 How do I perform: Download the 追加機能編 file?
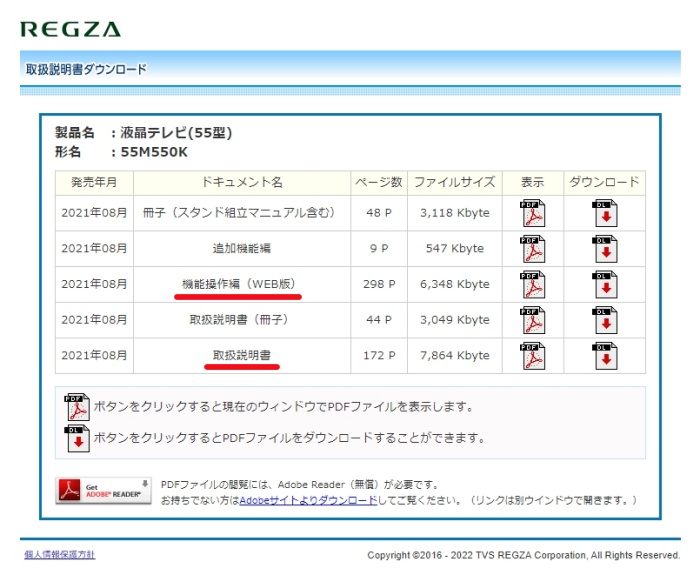pyautogui.click(x=605, y=249)
